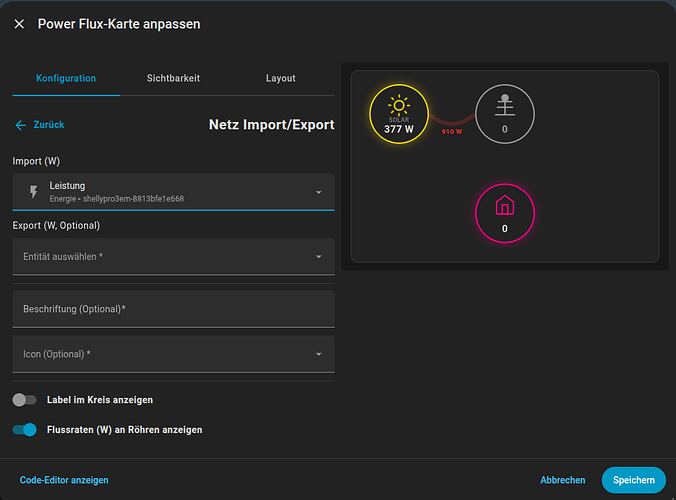Screen dimensions: 676x500
Task: Open the Icon (Optional) dropdown arrow
Action: [319, 354]
